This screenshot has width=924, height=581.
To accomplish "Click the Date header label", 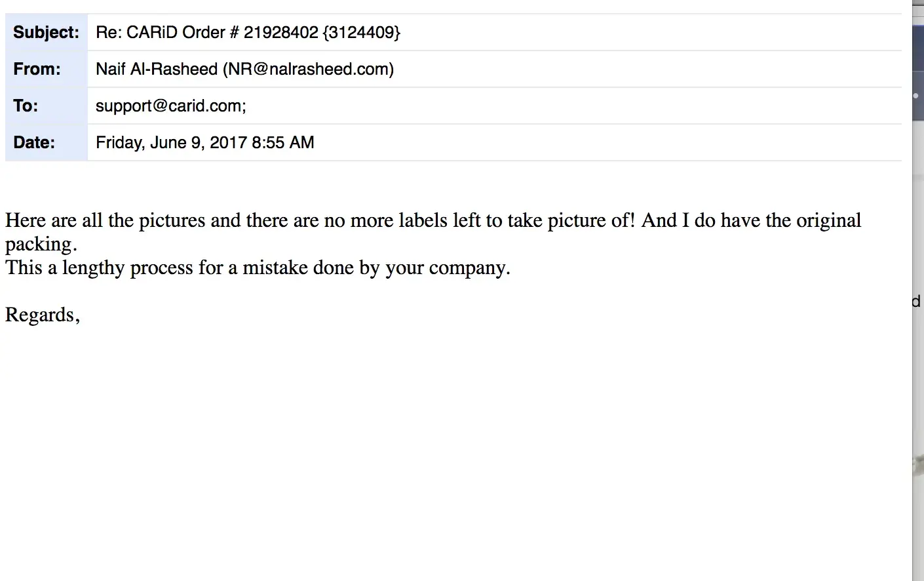I will click(x=34, y=142).
